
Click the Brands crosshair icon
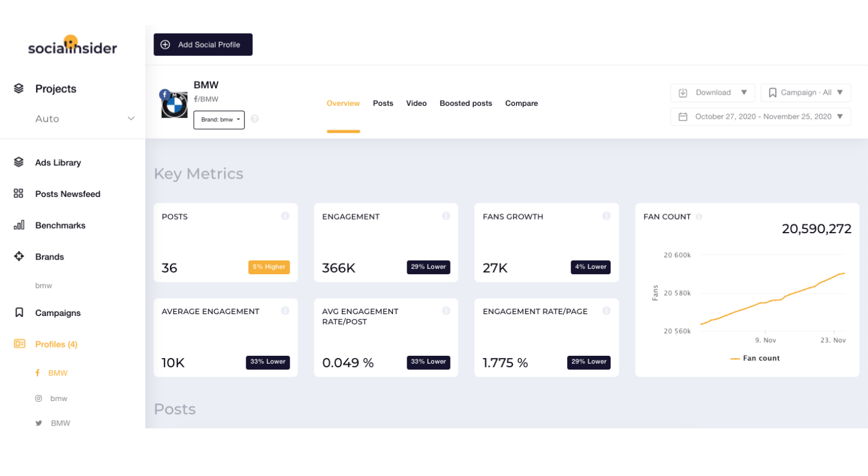coord(18,256)
